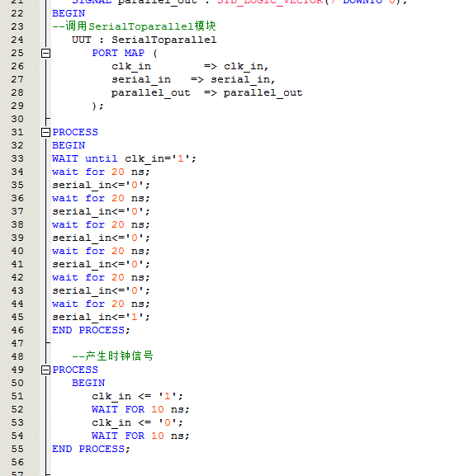The width and height of the screenshot is (450, 476).
Task: Click the green Chinese comment on line 48
Action: tap(113, 356)
